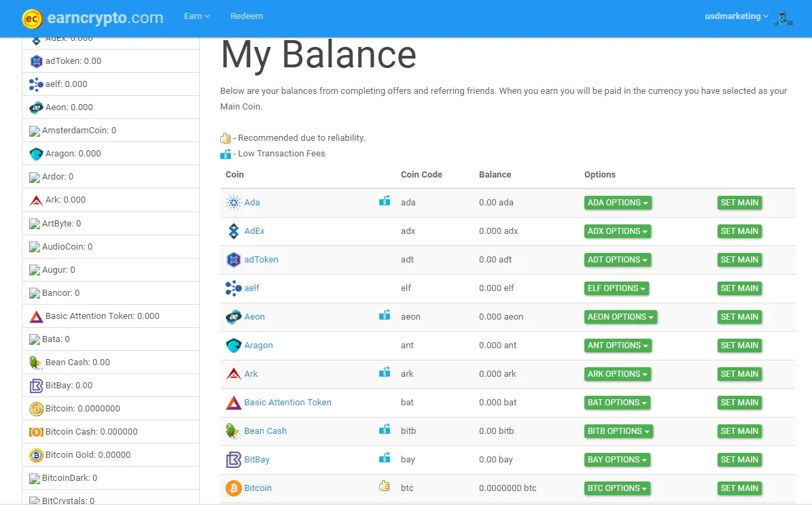Expand the AEON OPTIONS dropdown
This screenshot has width=812, height=506.
620,317
